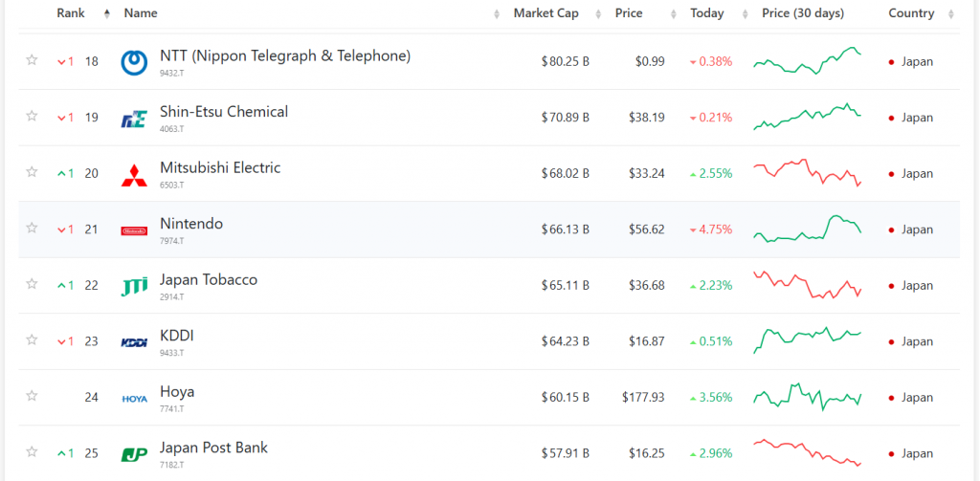The width and height of the screenshot is (980, 481).
Task: Open the Mitsubishi Electric company link
Action: (x=220, y=168)
